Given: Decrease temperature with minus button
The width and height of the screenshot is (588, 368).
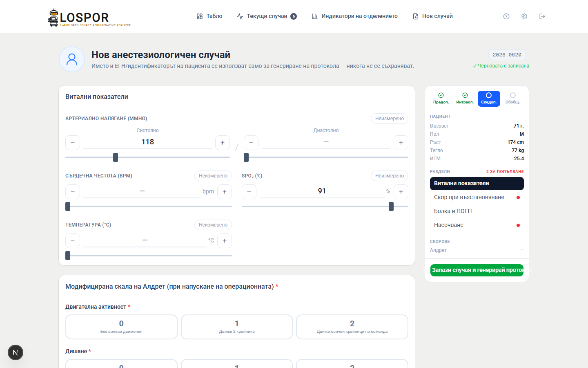Looking at the screenshot, I should click(73, 241).
